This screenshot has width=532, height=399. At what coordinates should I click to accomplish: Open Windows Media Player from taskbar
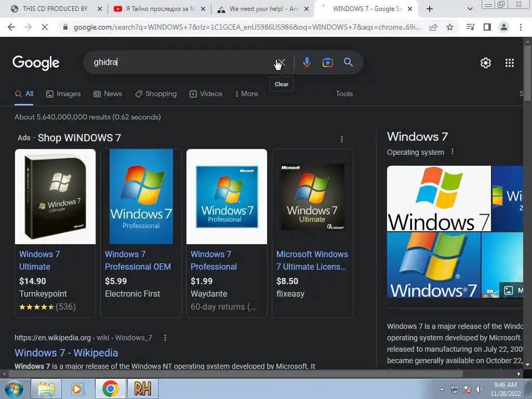click(78, 389)
